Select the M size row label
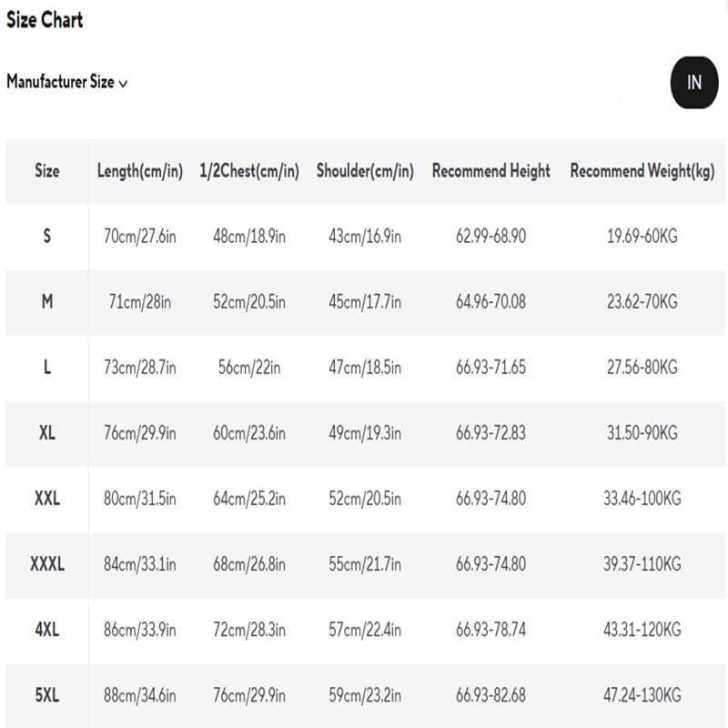The image size is (728, 728). click(47, 302)
